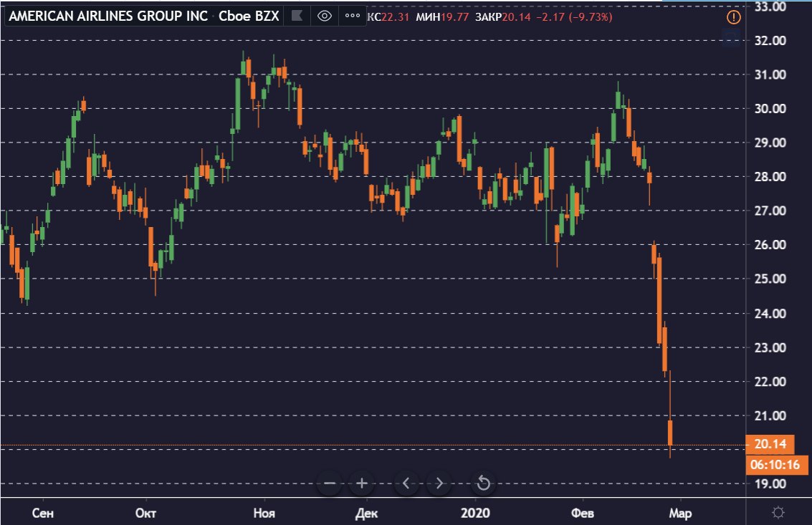Click the 19.00 price scale label
Screen dimensions: 812x525
coord(770,483)
